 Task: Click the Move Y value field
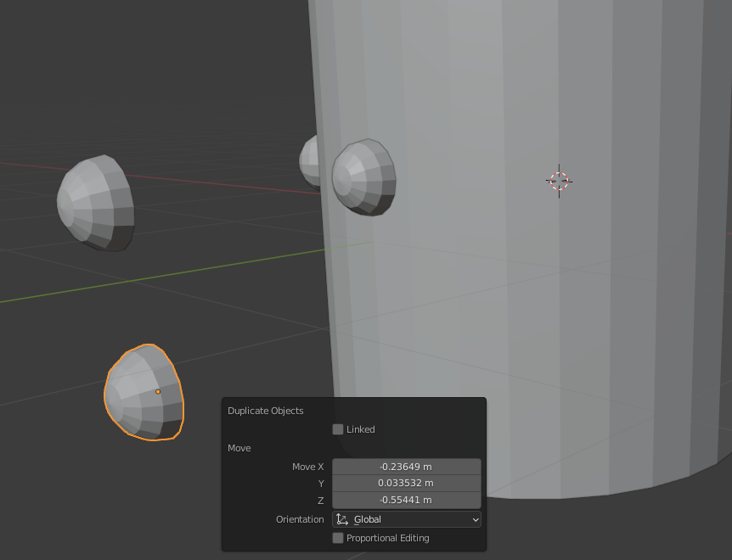click(x=407, y=483)
